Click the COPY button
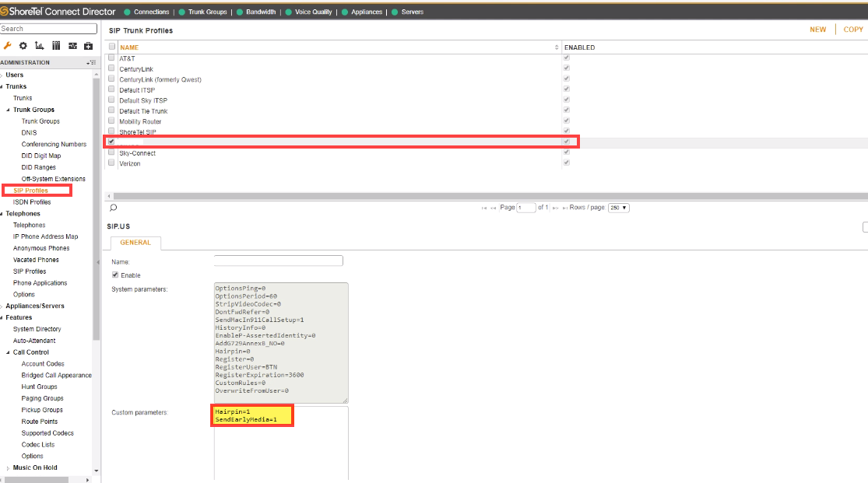The width and height of the screenshot is (868, 483). [853, 30]
